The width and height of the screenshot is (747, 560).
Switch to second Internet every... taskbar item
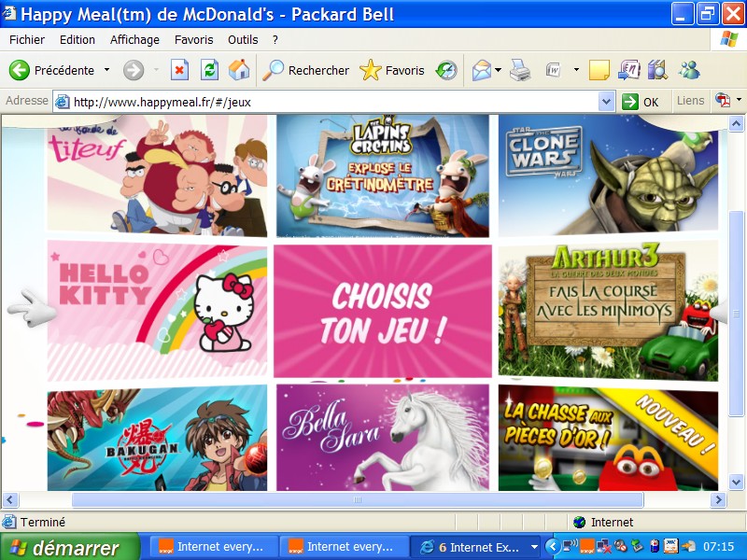tap(344, 547)
